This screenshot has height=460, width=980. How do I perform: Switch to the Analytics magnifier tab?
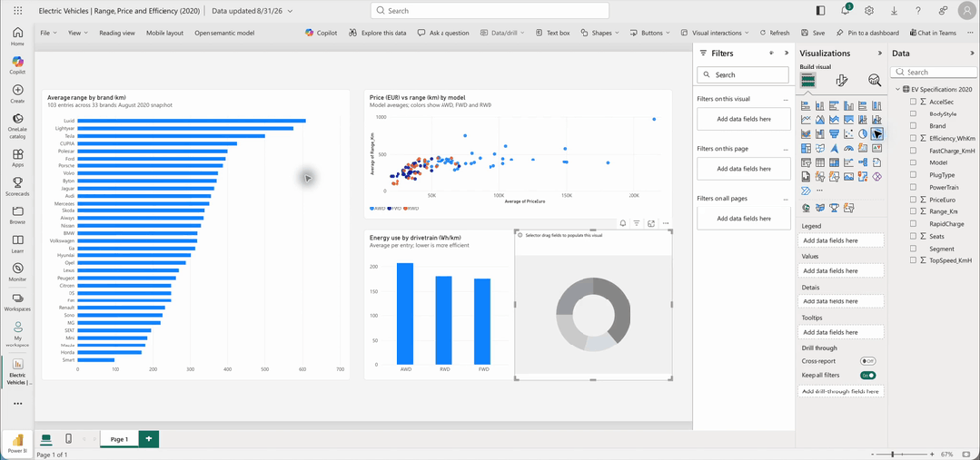[875, 80]
